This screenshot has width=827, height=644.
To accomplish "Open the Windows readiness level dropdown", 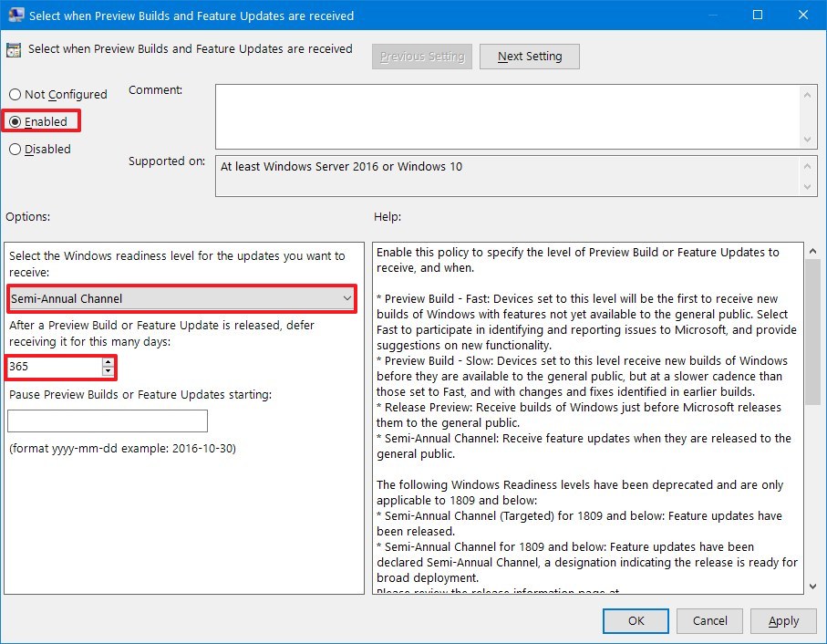I will (x=347, y=299).
